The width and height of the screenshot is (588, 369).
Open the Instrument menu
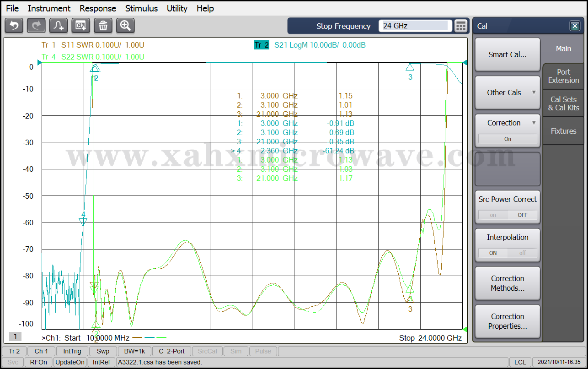pos(49,8)
